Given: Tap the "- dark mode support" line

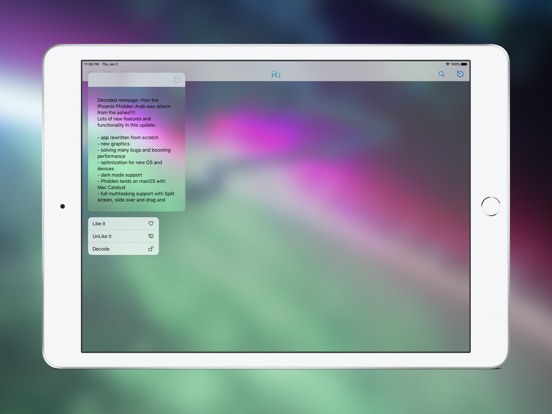Looking at the screenshot, I should pos(120,175).
